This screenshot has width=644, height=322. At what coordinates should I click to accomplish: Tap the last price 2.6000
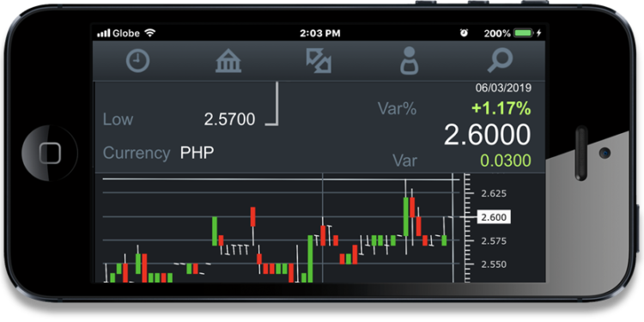click(x=487, y=135)
